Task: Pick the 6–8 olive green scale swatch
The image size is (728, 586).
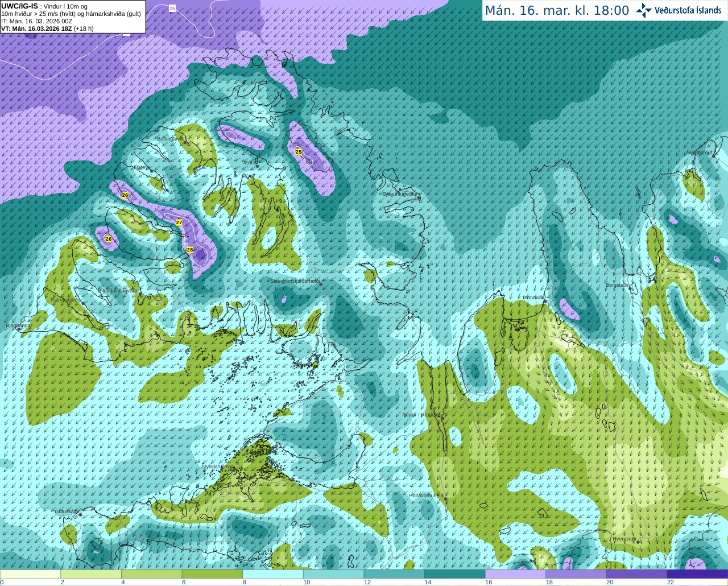Action: [x=212, y=574]
